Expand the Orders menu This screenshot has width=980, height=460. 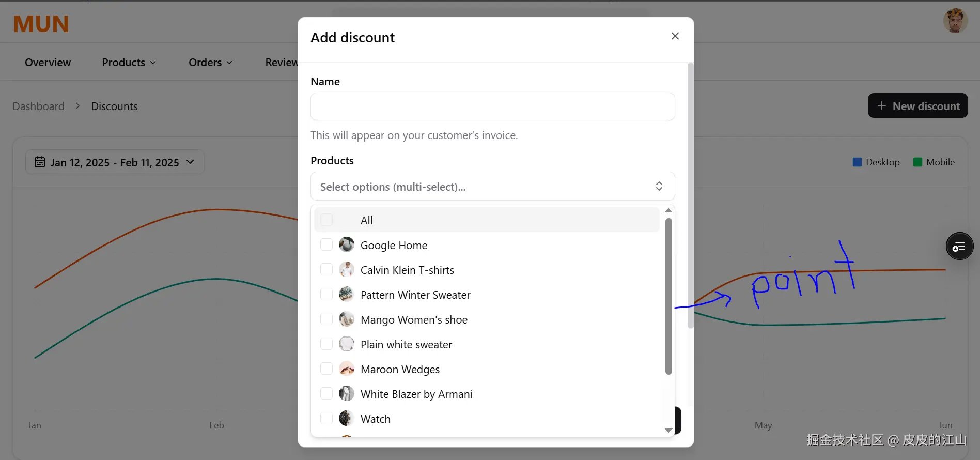pos(210,63)
